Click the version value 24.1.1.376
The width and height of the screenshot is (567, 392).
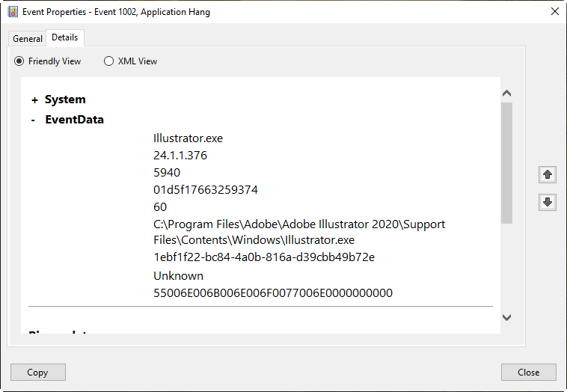[180, 156]
